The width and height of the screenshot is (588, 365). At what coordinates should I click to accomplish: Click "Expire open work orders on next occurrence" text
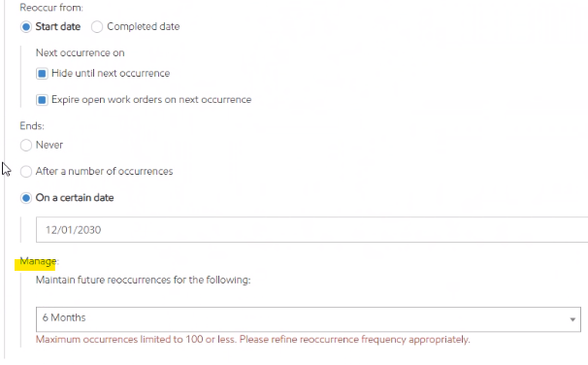pos(151,100)
